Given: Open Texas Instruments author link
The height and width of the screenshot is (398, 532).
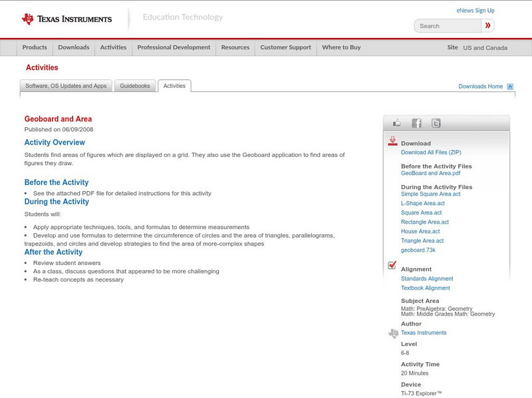Looking at the screenshot, I should coord(424,333).
